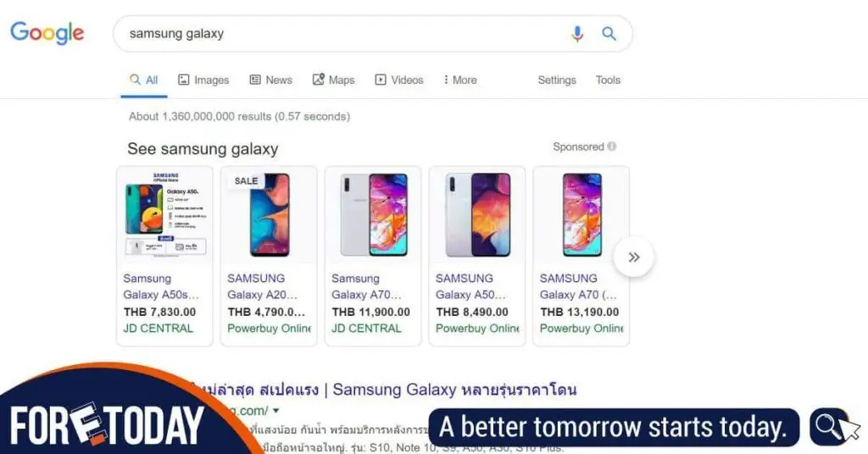Image resolution: width=868 pixels, height=454 pixels.
Task: Switch to the Videos tab
Action: tap(398, 80)
